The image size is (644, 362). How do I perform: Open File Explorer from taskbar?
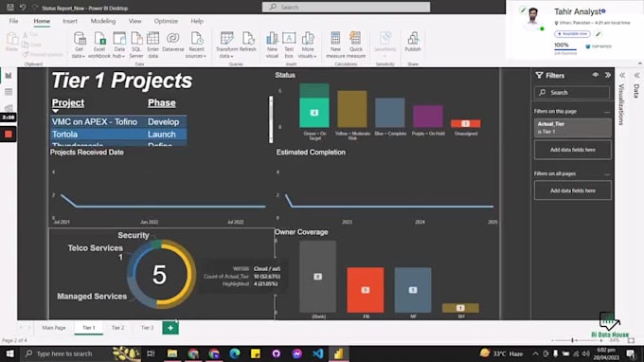(172, 353)
